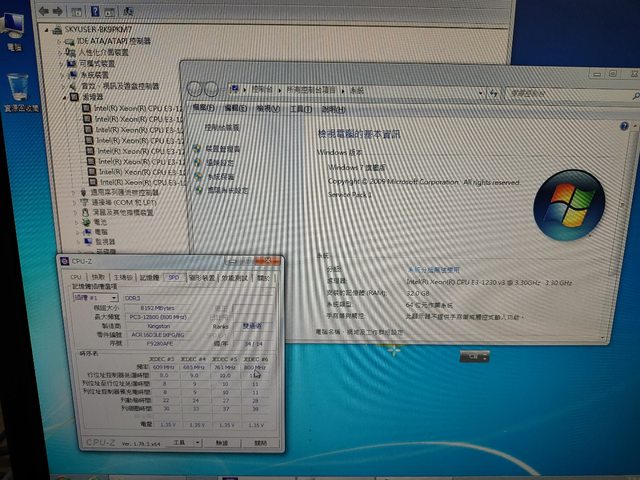640x480 pixels.
Task: Click the CPU-Z title bar icon
Action: [65, 260]
